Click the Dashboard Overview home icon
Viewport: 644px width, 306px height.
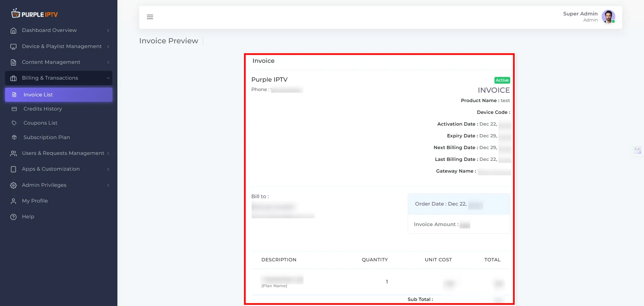13,31
